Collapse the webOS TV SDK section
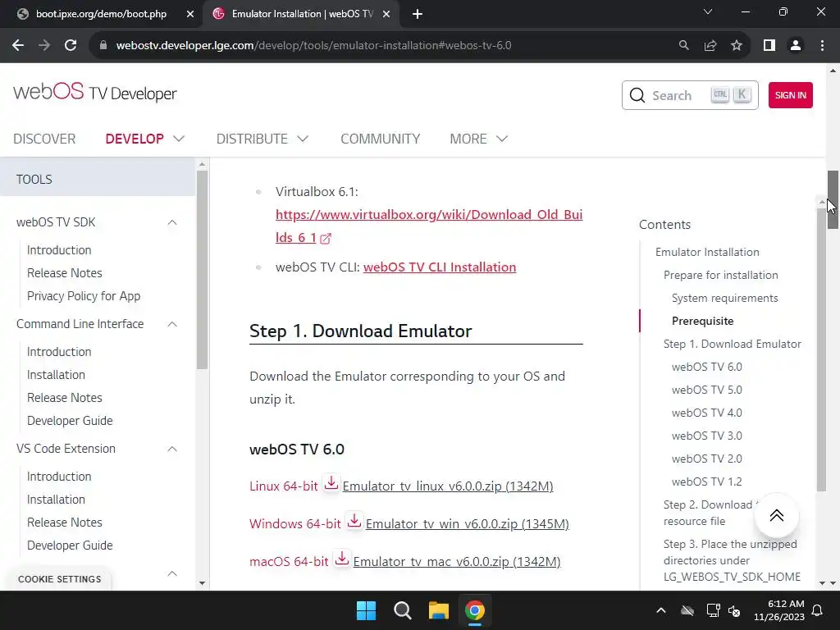This screenshot has width=840, height=630. tap(172, 222)
